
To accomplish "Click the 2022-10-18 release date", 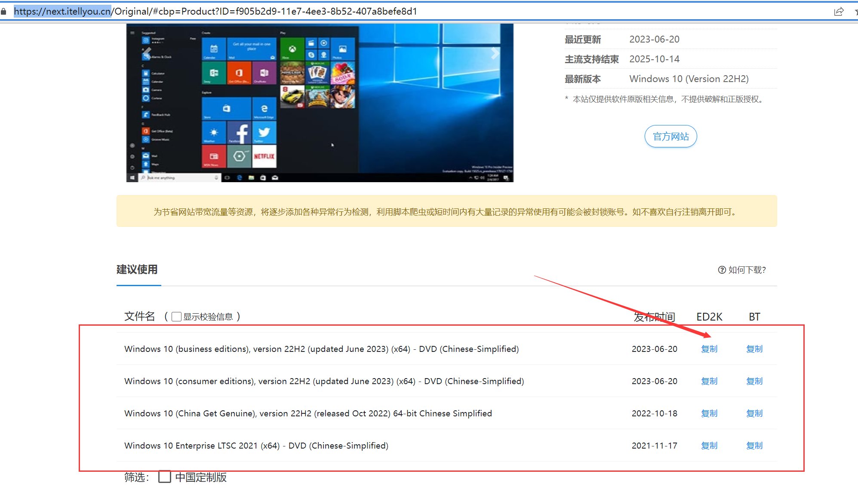I will tap(654, 413).
